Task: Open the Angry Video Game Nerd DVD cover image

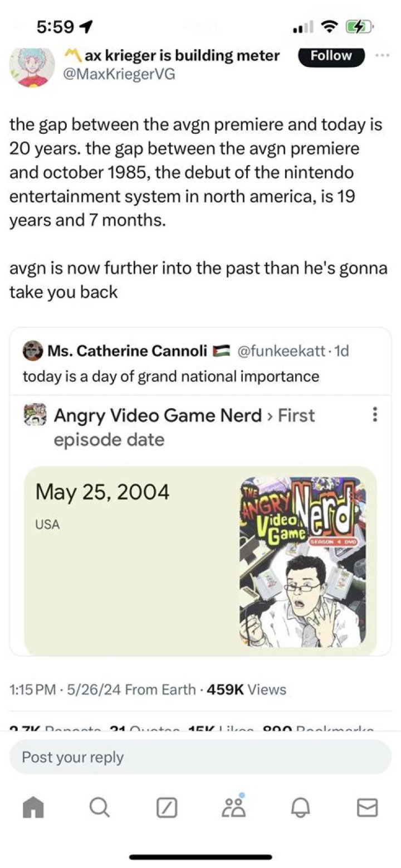Action: coord(303,561)
